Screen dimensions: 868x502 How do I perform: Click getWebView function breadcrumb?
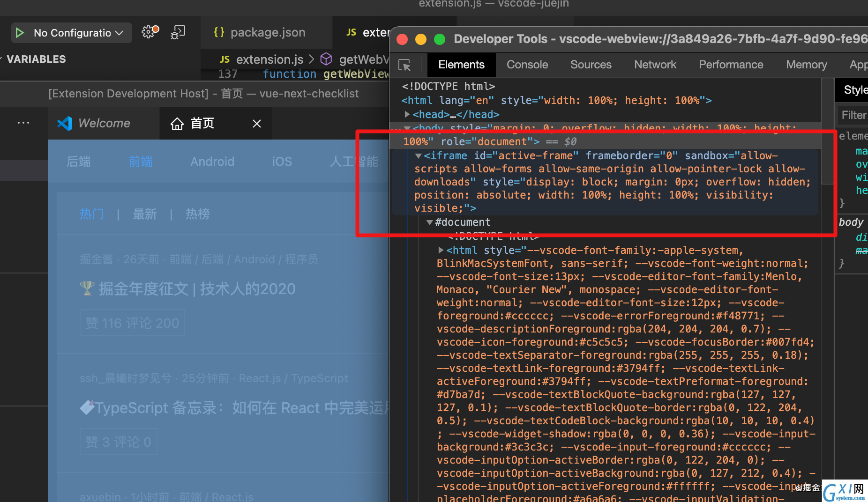tap(355, 59)
